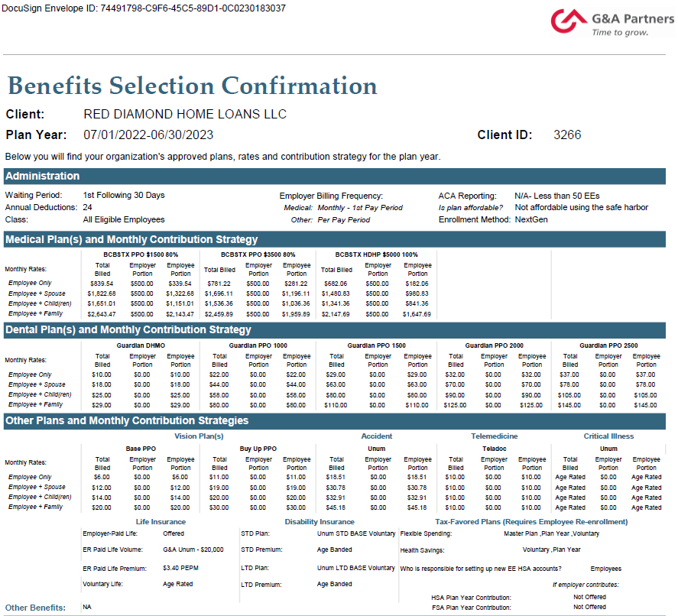Click BCBSTX HDHP $5000 100% plan heading
Image resolution: width=678 pixels, height=616 pixels.
point(376,255)
